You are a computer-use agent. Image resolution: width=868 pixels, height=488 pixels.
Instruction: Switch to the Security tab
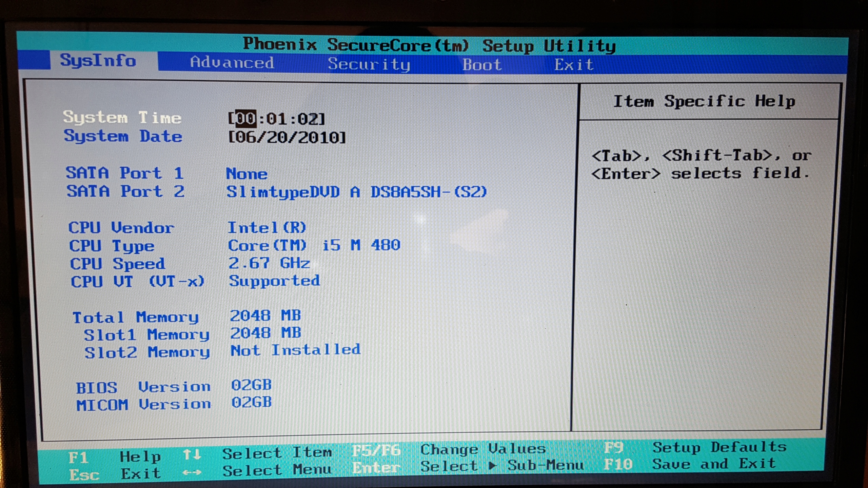coord(369,64)
